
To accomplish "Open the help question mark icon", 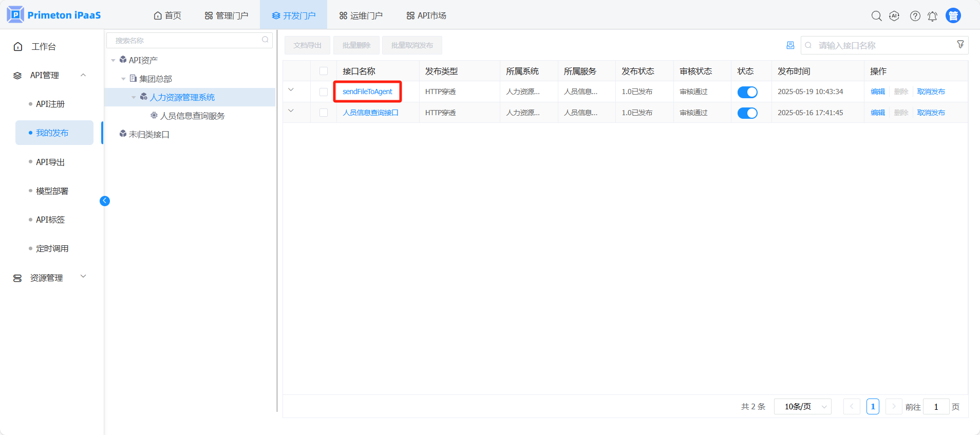I will [x=915, y=16].
